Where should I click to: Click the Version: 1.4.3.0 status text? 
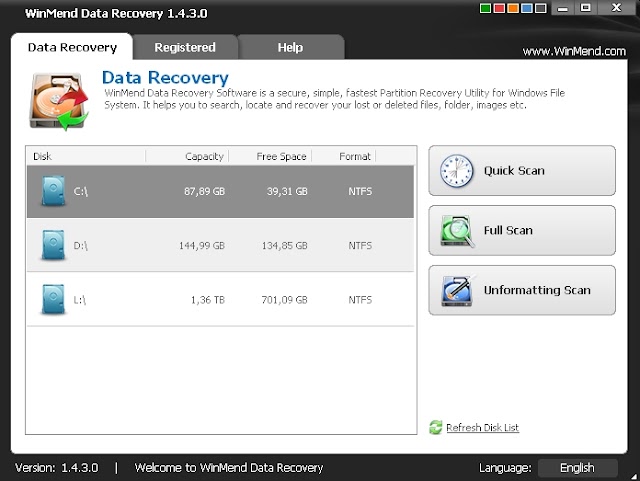56,468
